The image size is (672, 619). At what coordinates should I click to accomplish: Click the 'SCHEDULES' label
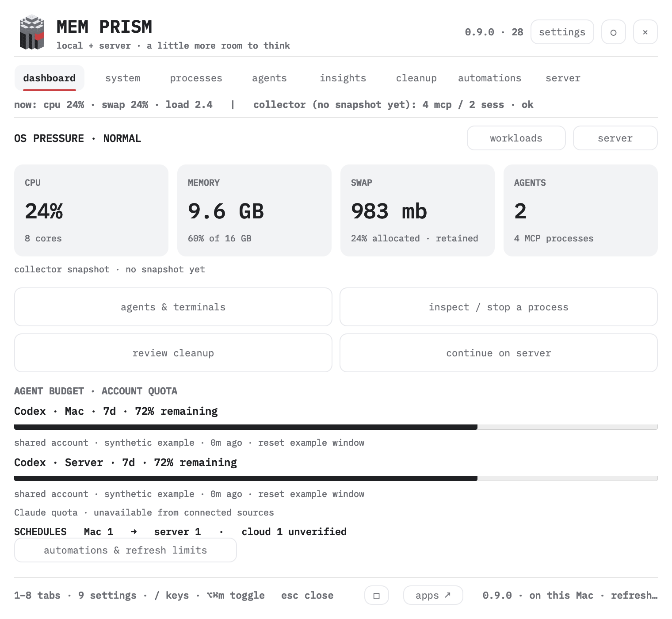click(40, 531)
